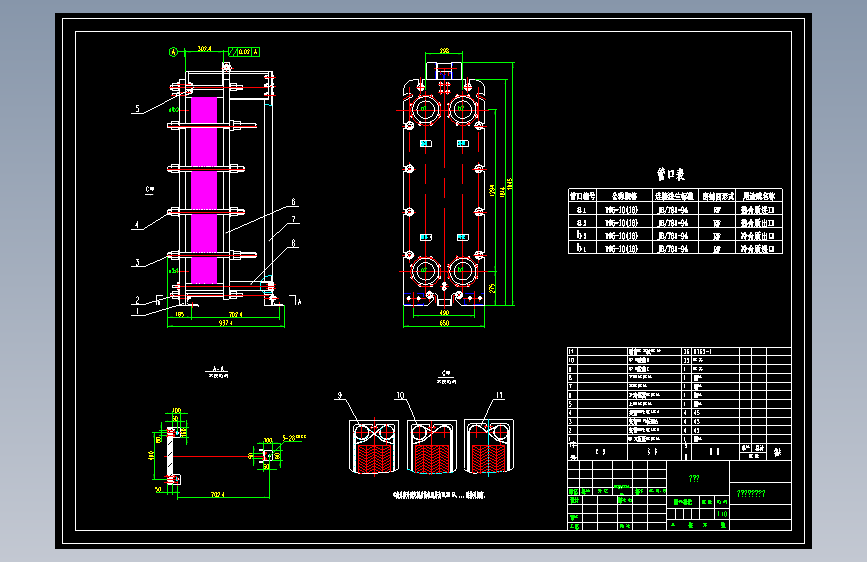This screenshot has height=562, width=867.
Task: Click 热介质出口 cell in nozzle table
Action: coord(758,222)
